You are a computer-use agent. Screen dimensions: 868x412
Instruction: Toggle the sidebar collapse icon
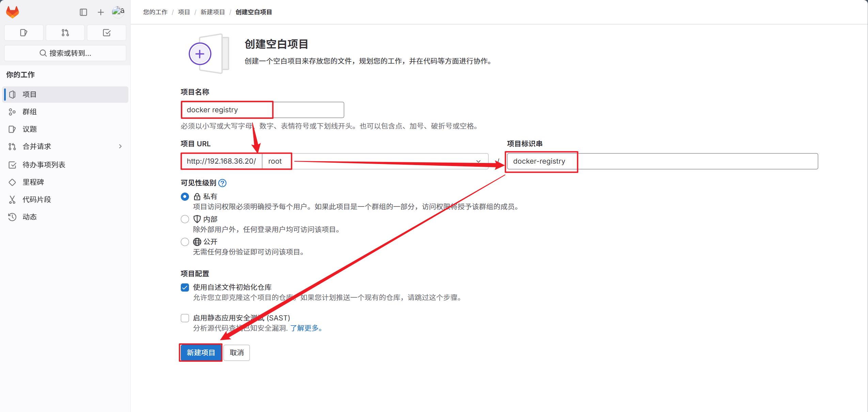coord(83,12)
